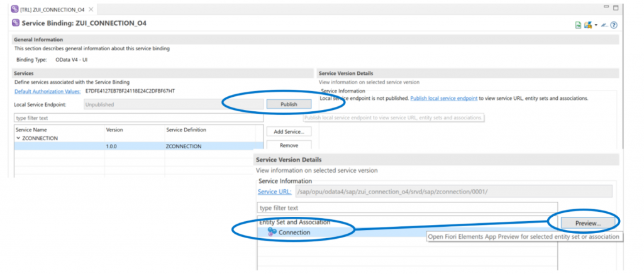Click the Entity Set and Association heading
Screen dimensions: 644x274
point(294,222)
